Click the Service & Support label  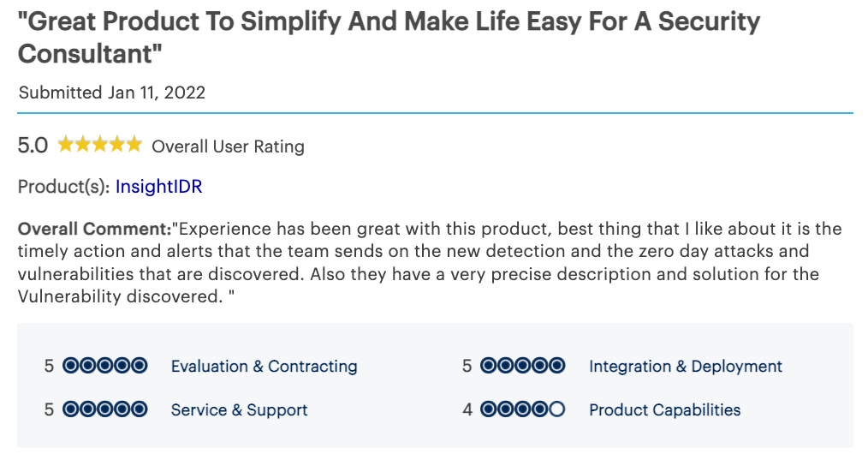click(239, 410)
